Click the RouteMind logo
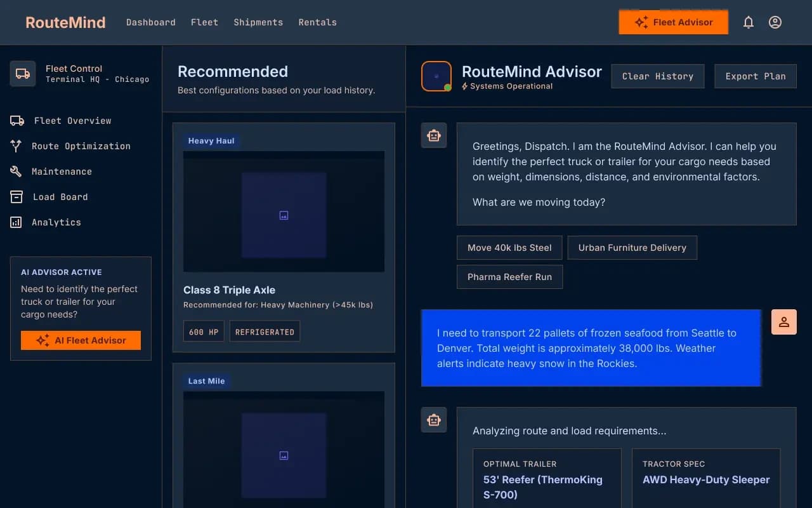Viewport: 812px width, 508px height. pos(65,22)
